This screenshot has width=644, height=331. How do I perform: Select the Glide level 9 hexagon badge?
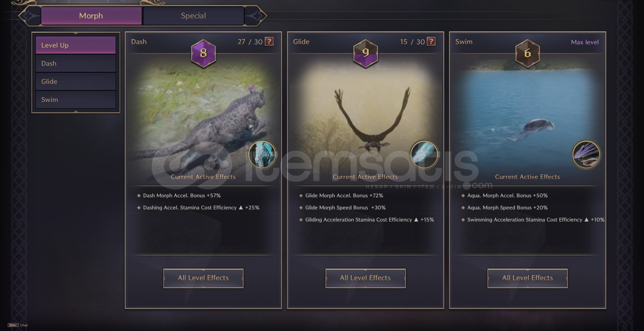tap(365, 53)
